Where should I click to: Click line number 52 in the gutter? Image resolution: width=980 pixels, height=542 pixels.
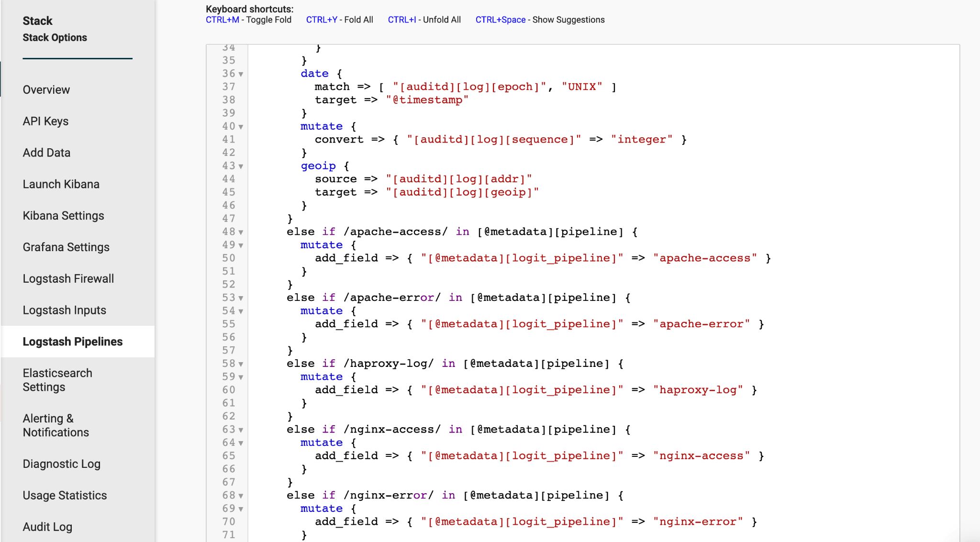point(229,285)
